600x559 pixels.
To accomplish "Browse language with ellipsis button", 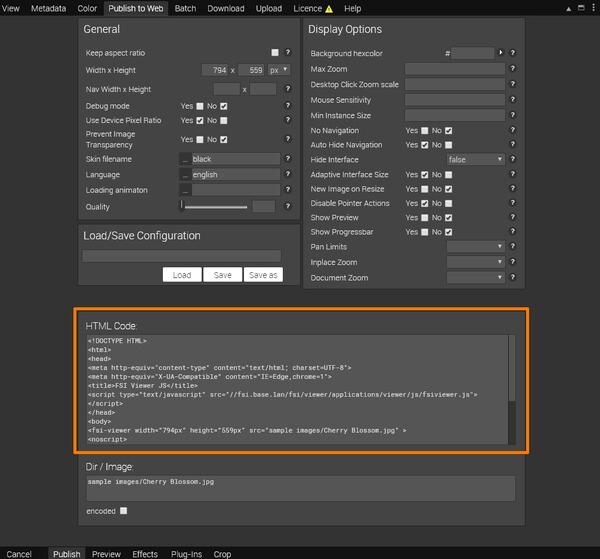I will coord(185,174).
